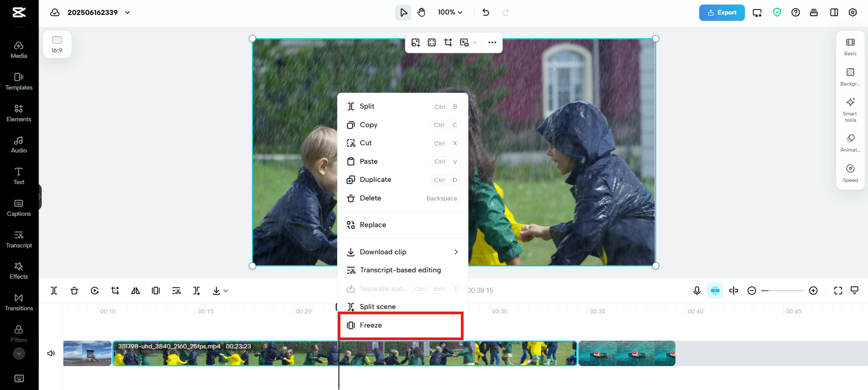868x390 pixels.
Task: Zoom out the timeline with minus button
Action: coord(752,290)
